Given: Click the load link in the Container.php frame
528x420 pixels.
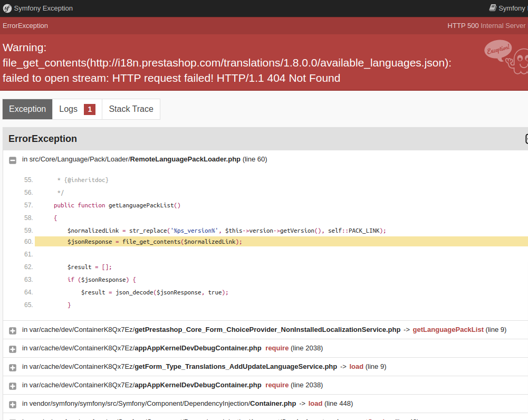Looking at the screenshot, I should coord(314,403).
